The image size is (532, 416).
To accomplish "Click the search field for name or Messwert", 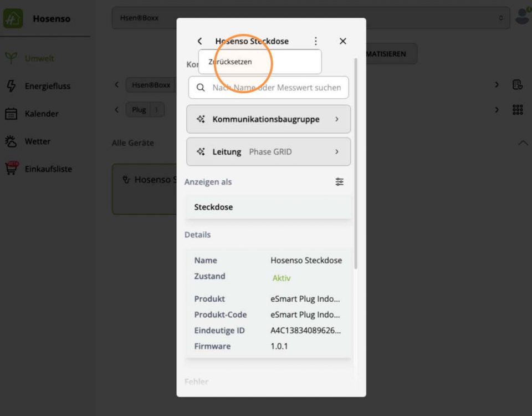I will click(x=268, y=88).
